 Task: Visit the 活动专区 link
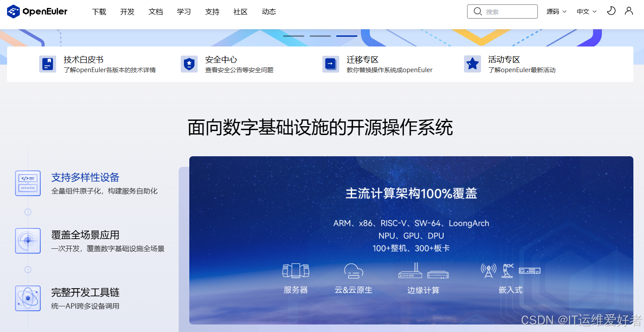pos(504,60)
